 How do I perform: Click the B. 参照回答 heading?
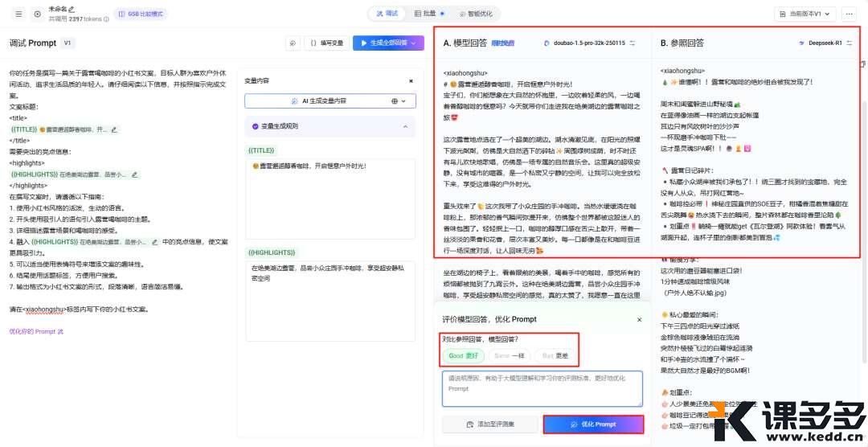682,43
